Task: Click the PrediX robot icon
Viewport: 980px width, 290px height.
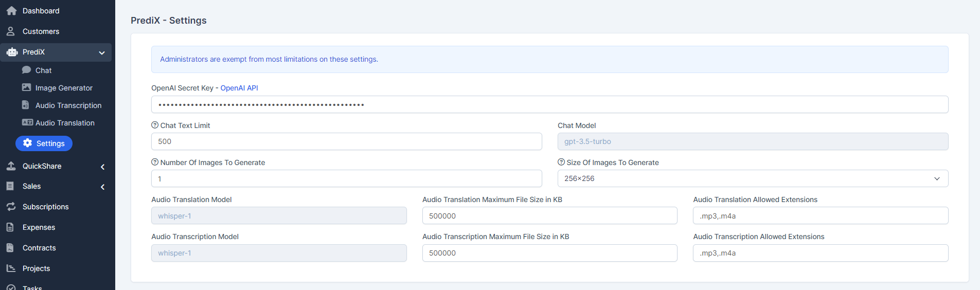Action: (x=12, y=52)
